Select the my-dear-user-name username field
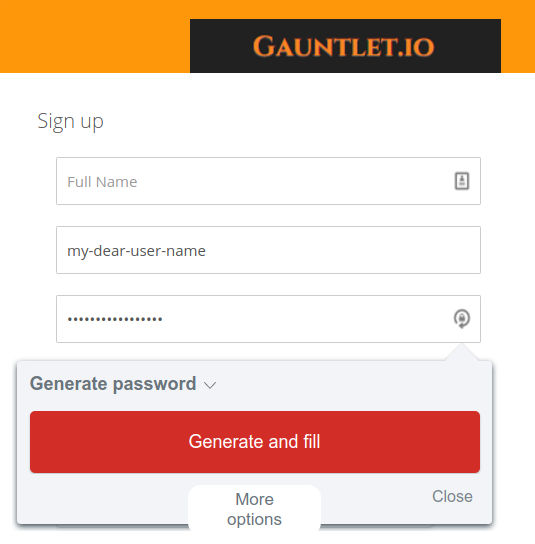Viewport: 535px width, 544px height. coord(268,250)
